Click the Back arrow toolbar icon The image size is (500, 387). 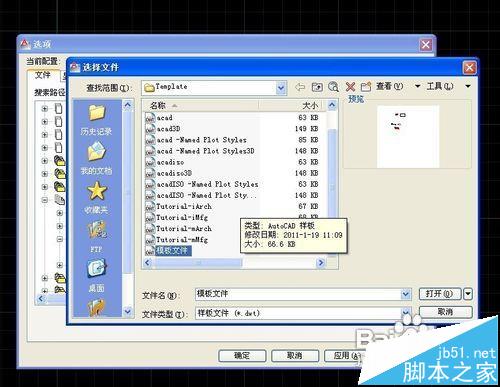point(300,87)
